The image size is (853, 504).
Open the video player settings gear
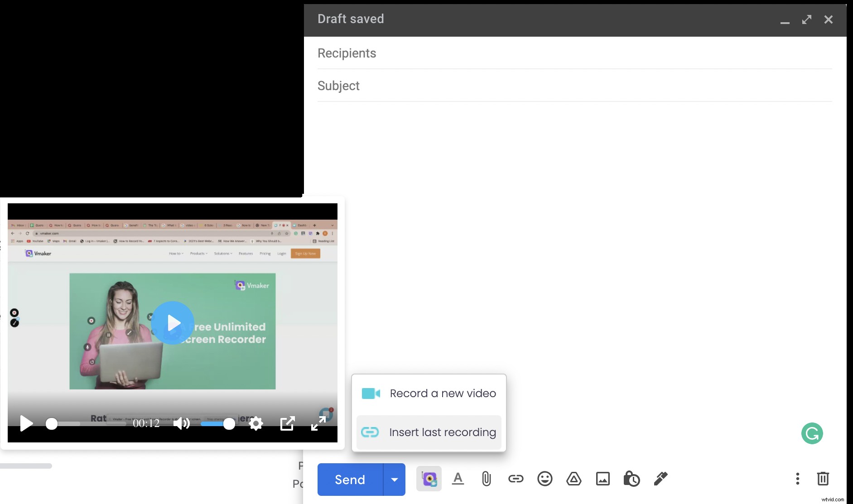click(x=255, y=423)
